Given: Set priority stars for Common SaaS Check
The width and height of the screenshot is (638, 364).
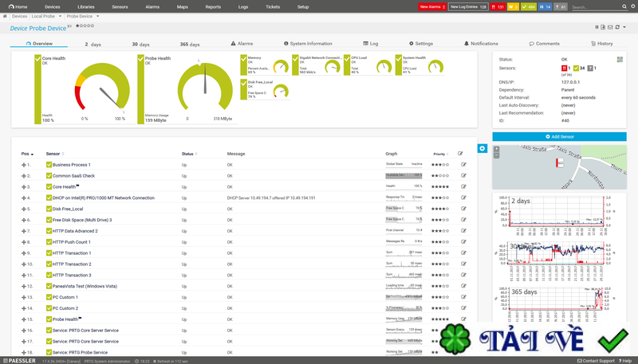Looking at the screenshot, I should [440, 176].
